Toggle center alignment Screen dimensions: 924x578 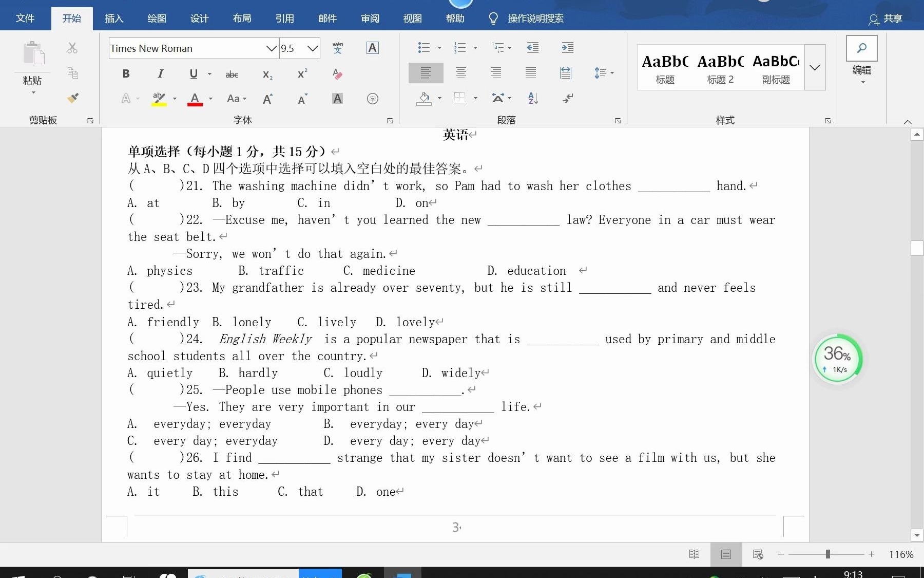[x=461, y=73]
